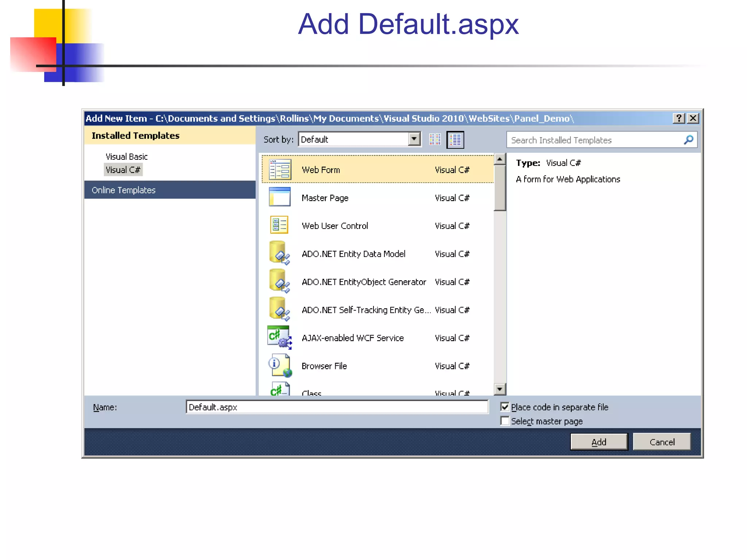Pick the ADO.NET EntityObject Generator icon
Viewport: 747px width, 560px height.
pos(280,281)
